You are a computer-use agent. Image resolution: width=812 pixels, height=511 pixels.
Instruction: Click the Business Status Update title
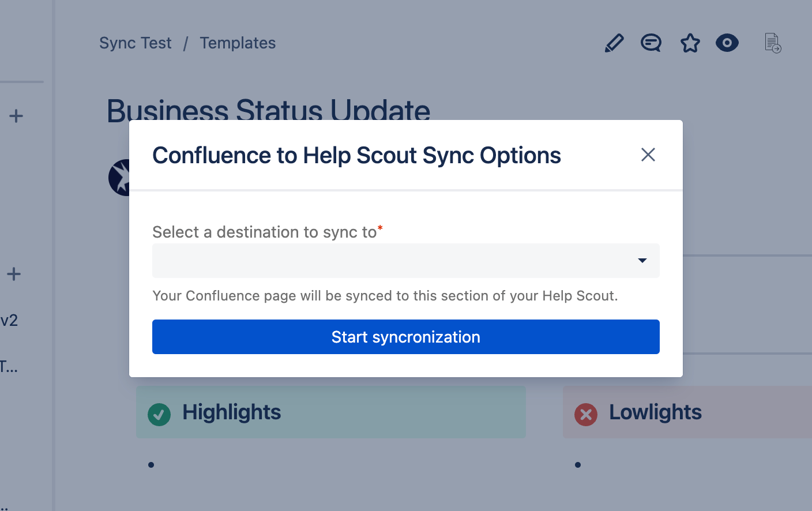268,110
